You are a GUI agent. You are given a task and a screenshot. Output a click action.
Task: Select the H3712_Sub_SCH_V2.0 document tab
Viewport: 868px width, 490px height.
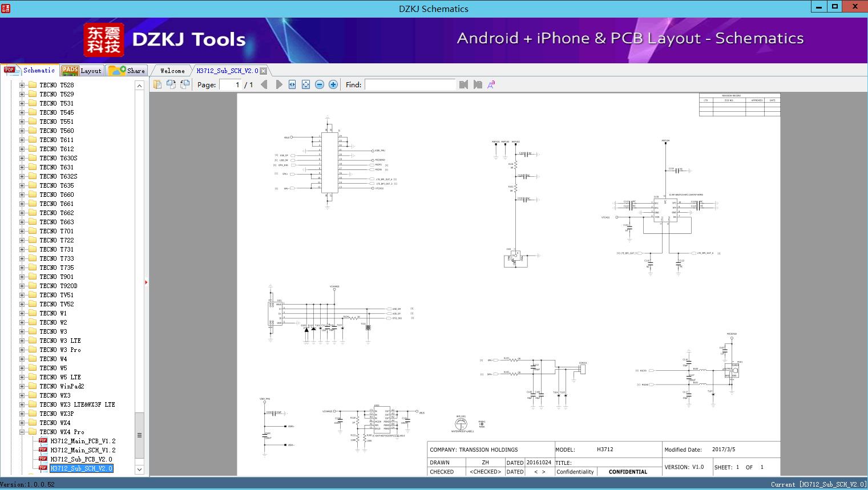click(x=227, y=71)
